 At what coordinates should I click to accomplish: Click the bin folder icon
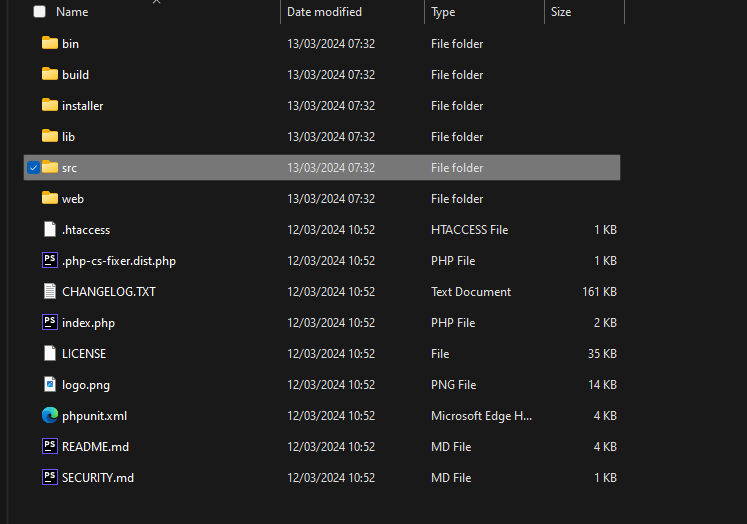pyautogui.click(x=50, y=43)
